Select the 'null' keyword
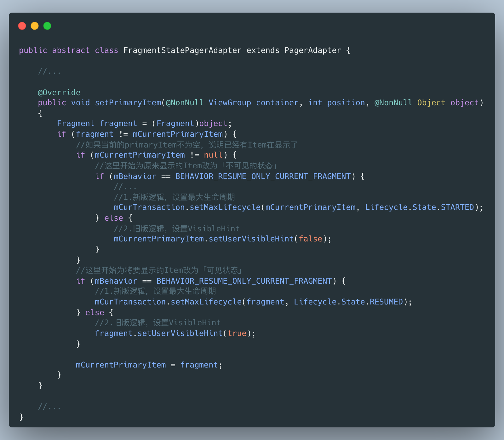This screenshot has width=504, height=440. [213, 155]
